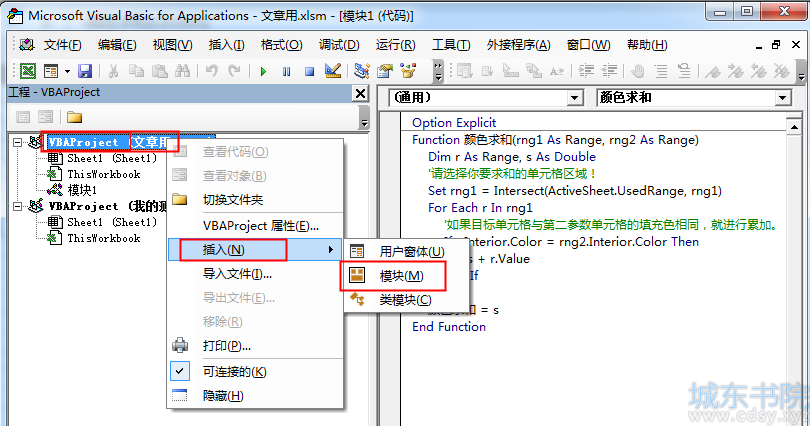The width and height of the screenshot is (810, 426).
Task: Select ThisWorkbook under the second VBAProject
Action: pyautogui.click(x=104, y=238)
